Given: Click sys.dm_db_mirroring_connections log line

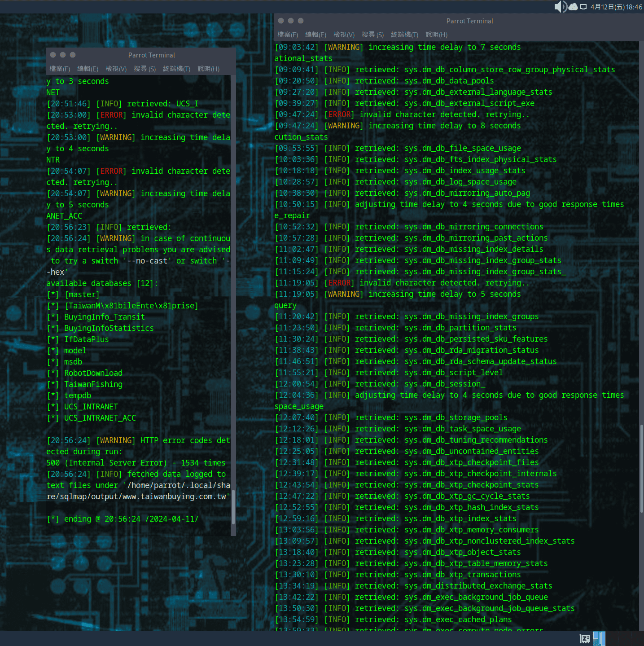Looking at the screenshot, I should (409, 227).
